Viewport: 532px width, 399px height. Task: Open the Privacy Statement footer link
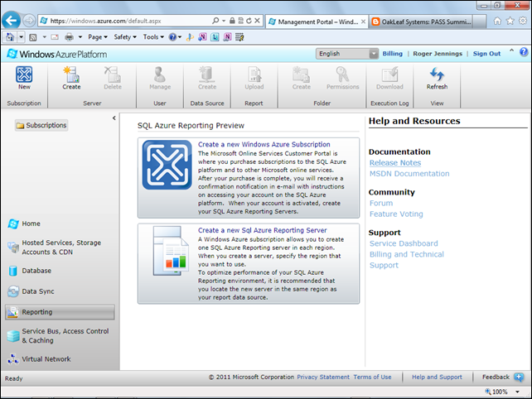[323, 377]
